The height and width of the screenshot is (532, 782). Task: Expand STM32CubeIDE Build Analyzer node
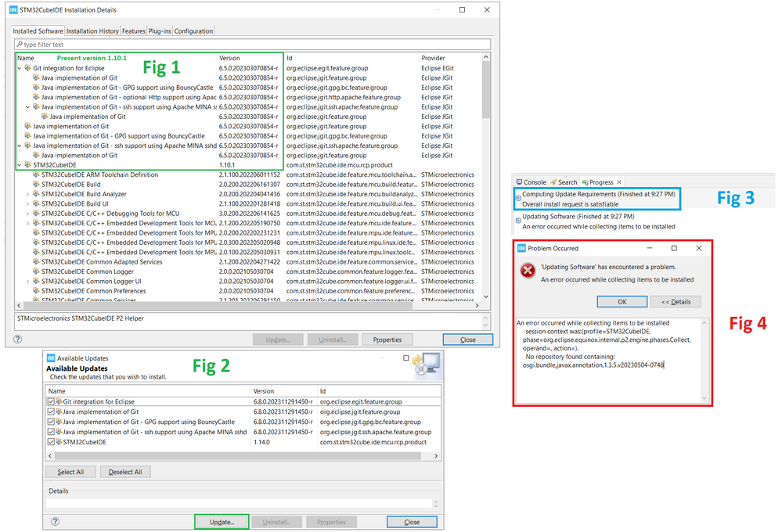(x=28, y=194)
